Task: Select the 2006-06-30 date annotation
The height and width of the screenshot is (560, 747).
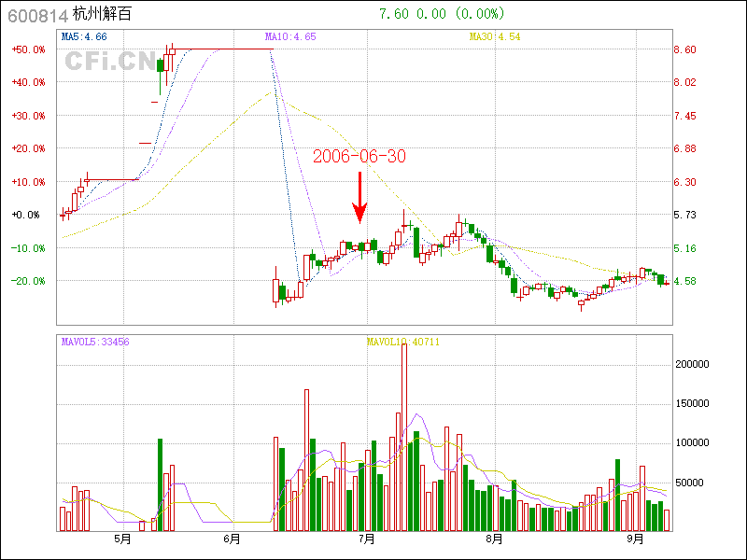Action: click(x=359, y=157)
